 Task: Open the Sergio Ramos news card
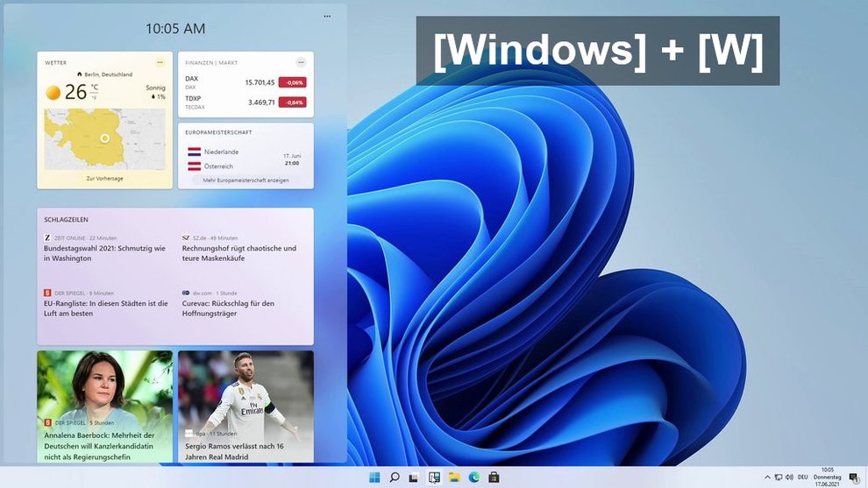(x=245, y=407)
